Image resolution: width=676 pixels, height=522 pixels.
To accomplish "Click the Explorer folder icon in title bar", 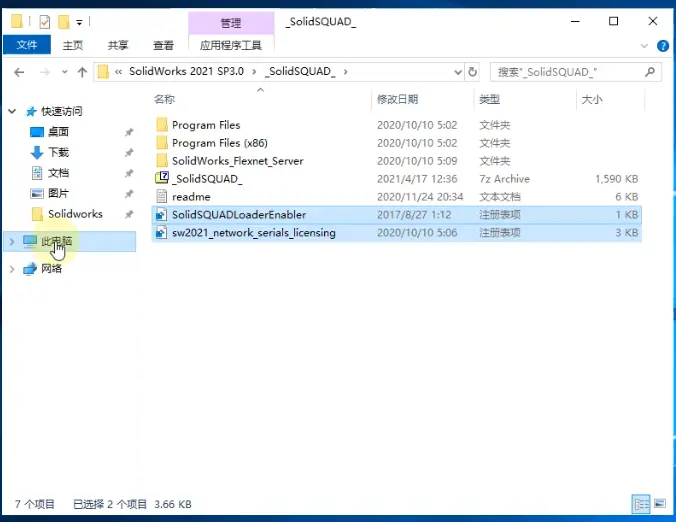I will (x=16, y=21).
